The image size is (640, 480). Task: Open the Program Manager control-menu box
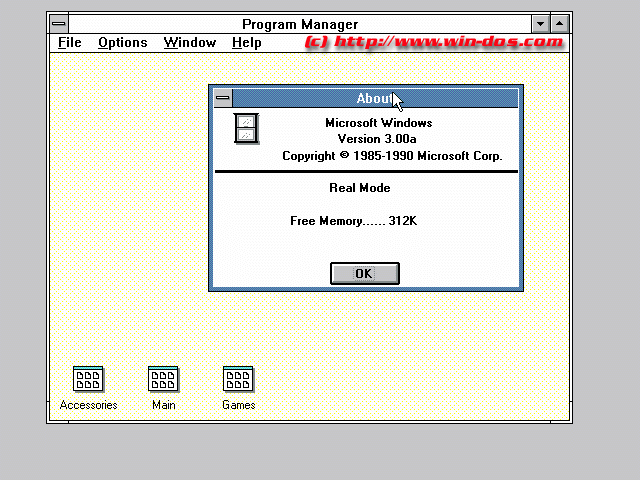click(x=59, y=23)
